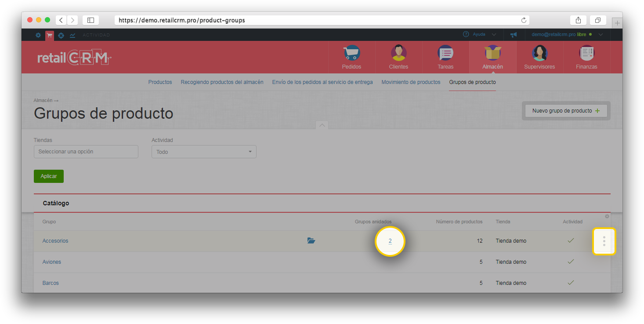
Task: Open the Actividad Todo dropdown
Action: pos(204,152)
